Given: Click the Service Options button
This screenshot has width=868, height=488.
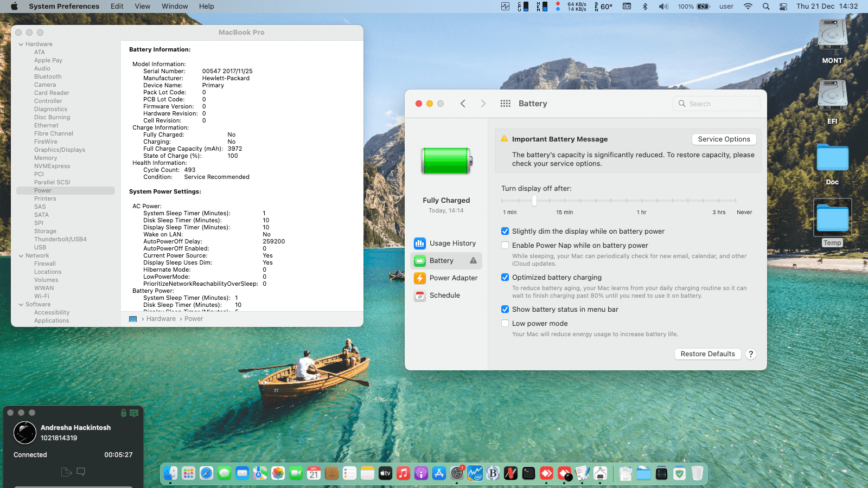Looking at the screenshot, I should [724, 139].
